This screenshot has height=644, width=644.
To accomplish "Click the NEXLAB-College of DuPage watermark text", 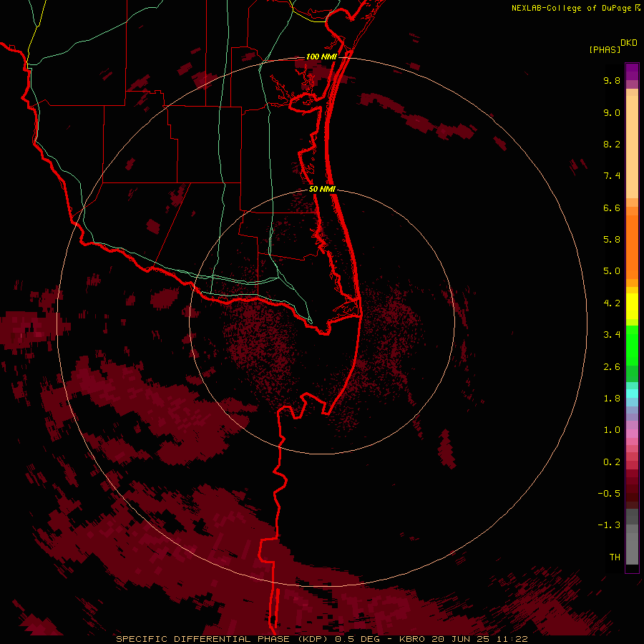I will point(571,8).
